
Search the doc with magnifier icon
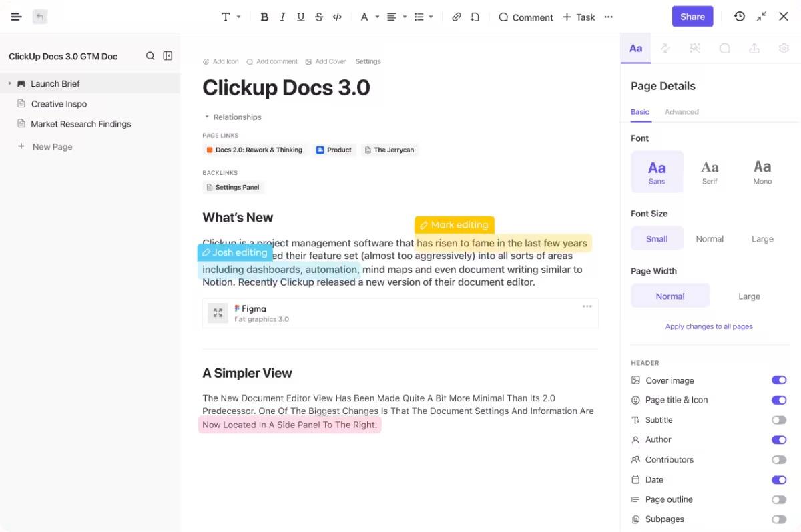(150, 56)
